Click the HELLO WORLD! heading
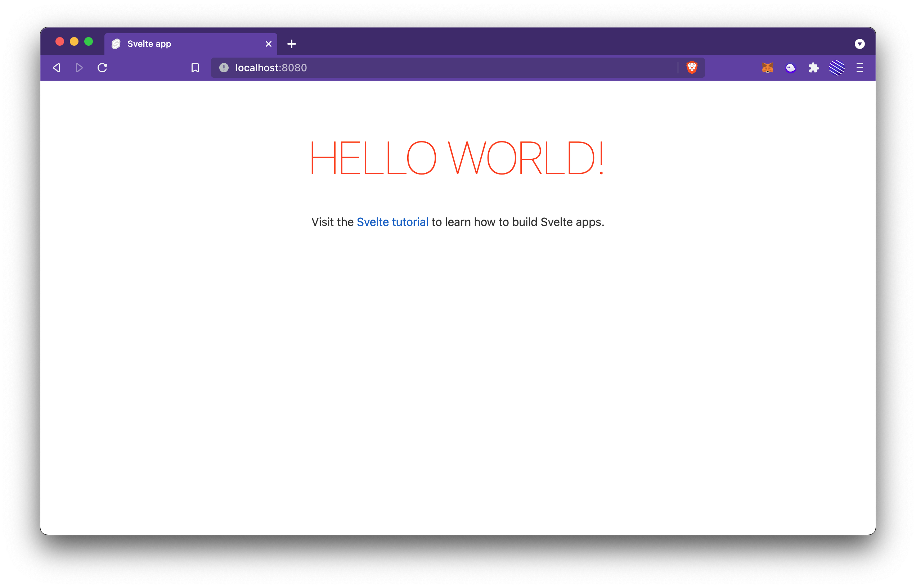 click(457, 158)
